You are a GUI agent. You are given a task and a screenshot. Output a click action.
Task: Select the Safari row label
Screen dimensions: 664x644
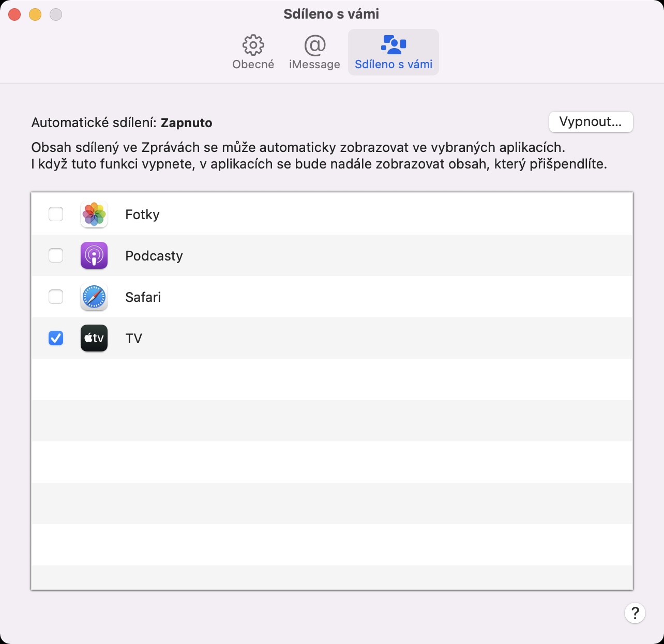143,297
